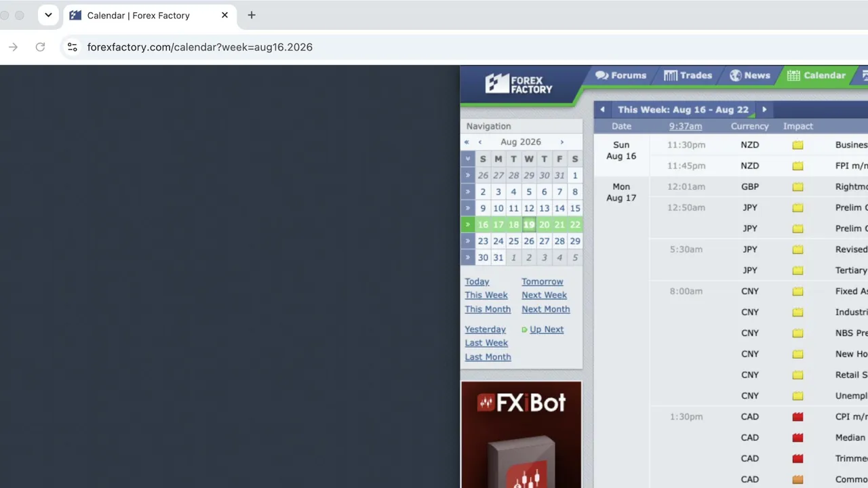Viewport: 868px width, 488px height.
Task: Switch to the Calendar | Forex Factory browser tab
Action: (x=150, y=15)
